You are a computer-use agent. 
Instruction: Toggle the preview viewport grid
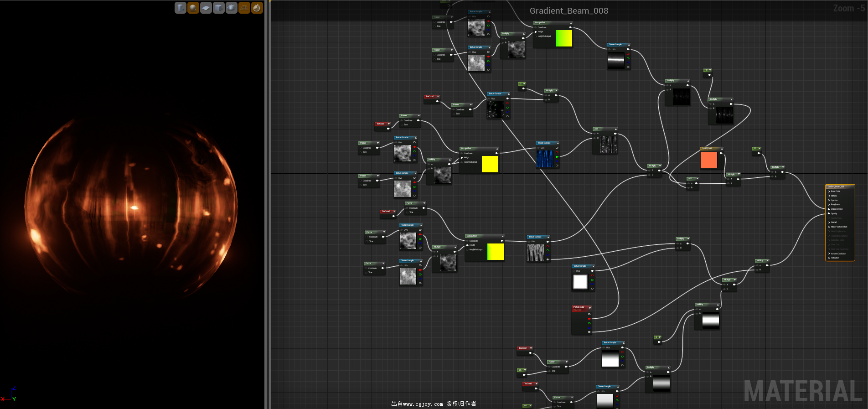(244, 8)
